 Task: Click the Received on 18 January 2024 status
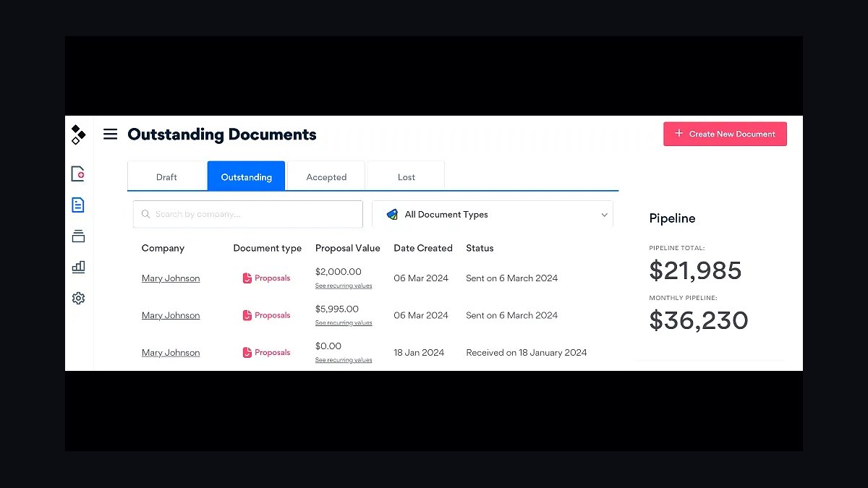pos(527,353)
